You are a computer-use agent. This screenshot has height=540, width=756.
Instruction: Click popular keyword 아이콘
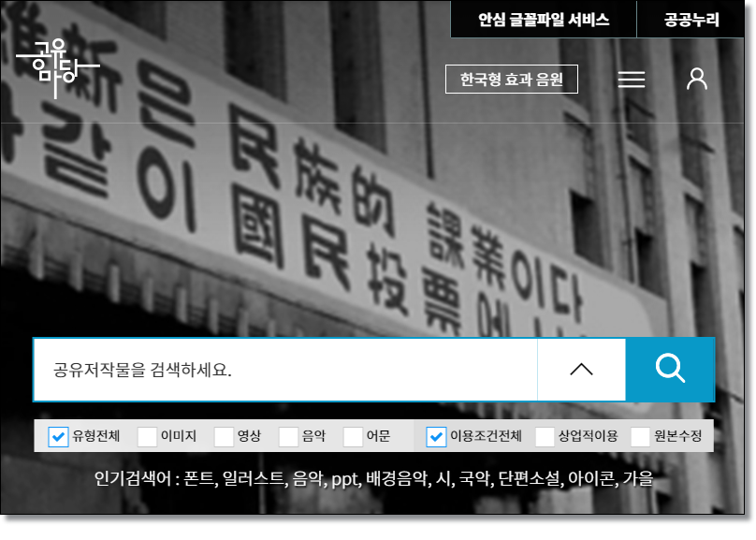[591, 479]
